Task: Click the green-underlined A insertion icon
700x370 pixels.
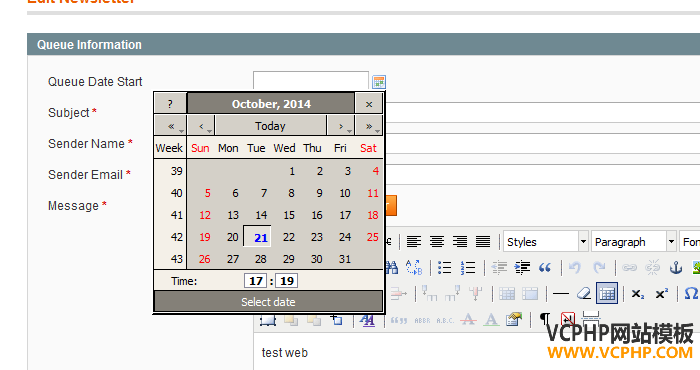Action: tap(492, 320)
